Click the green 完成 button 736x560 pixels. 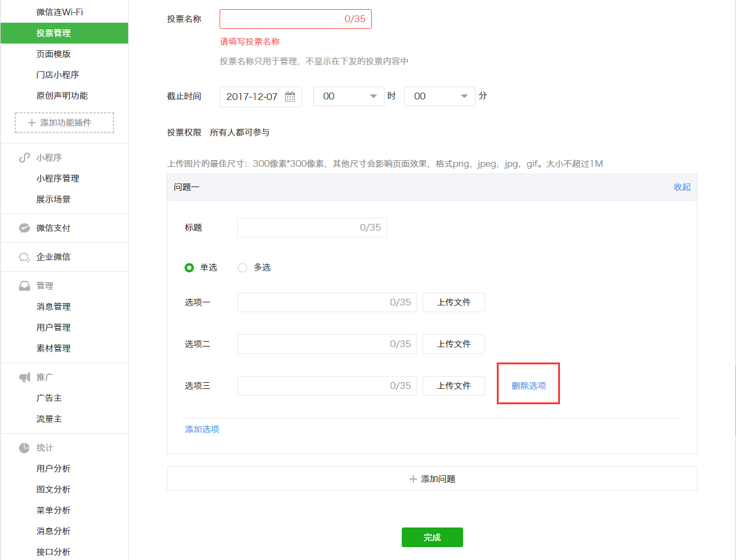pos(432,537)
